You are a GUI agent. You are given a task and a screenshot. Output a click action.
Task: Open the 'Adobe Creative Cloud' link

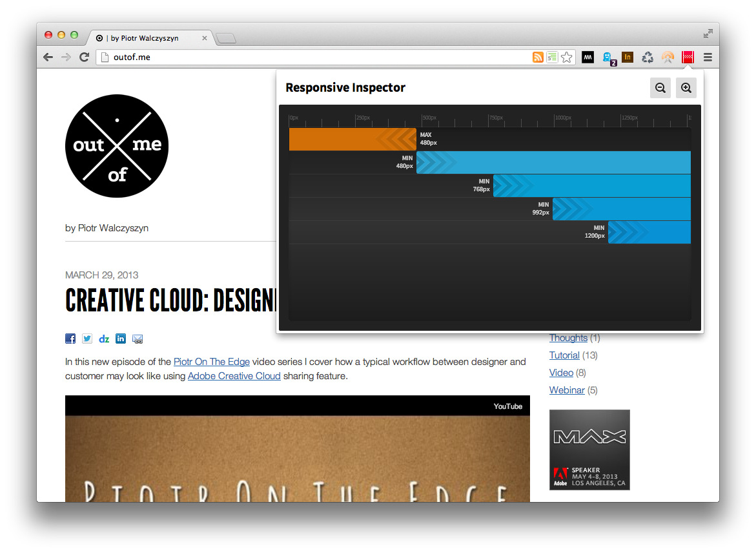234,376
